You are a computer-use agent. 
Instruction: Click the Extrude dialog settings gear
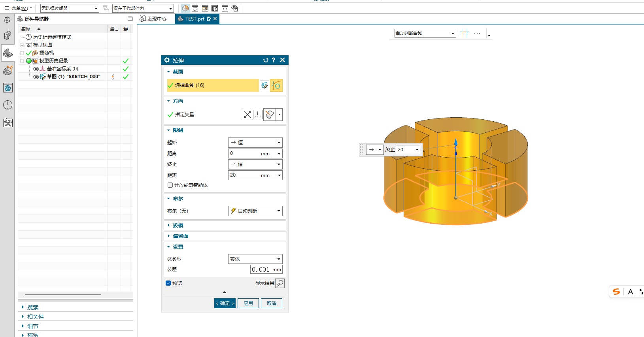pos(167,60)
